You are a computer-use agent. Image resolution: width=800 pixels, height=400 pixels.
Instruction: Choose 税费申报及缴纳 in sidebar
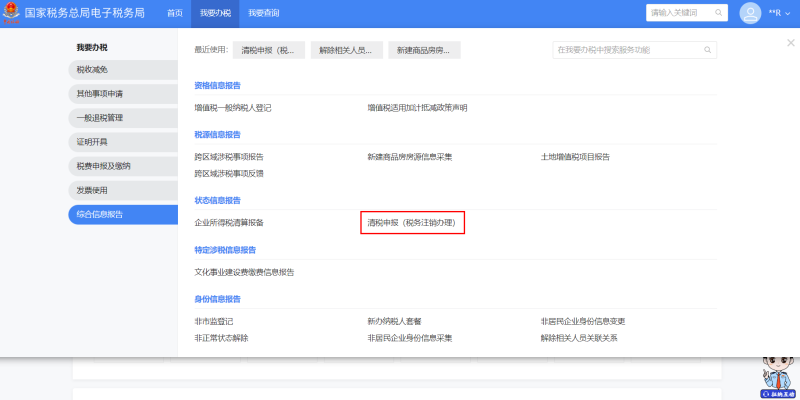pyautogui.click(x=115, y=166)
